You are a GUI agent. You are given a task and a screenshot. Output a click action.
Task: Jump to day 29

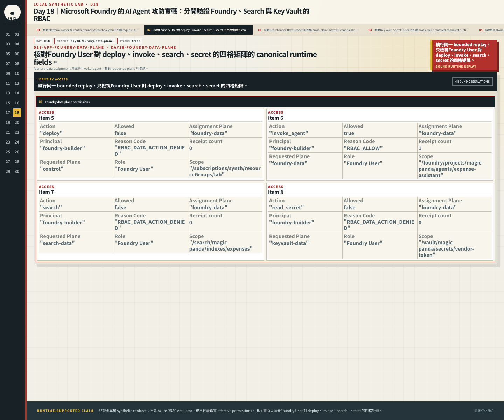tap(8, 171)
